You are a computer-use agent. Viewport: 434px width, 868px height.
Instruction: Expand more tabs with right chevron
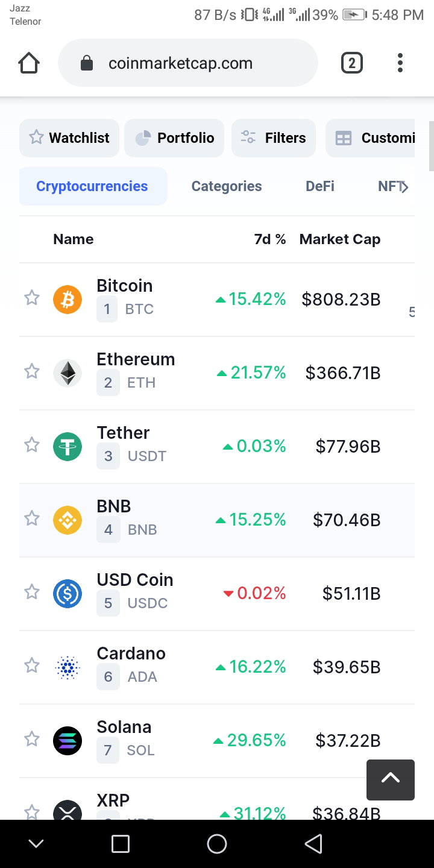point(404,187)
